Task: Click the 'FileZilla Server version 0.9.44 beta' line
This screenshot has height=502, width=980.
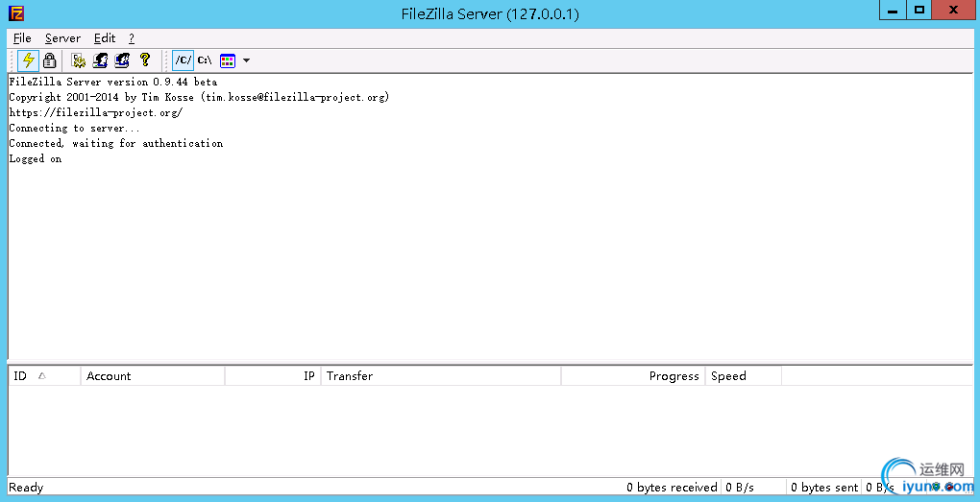Action: coord(113,82)
